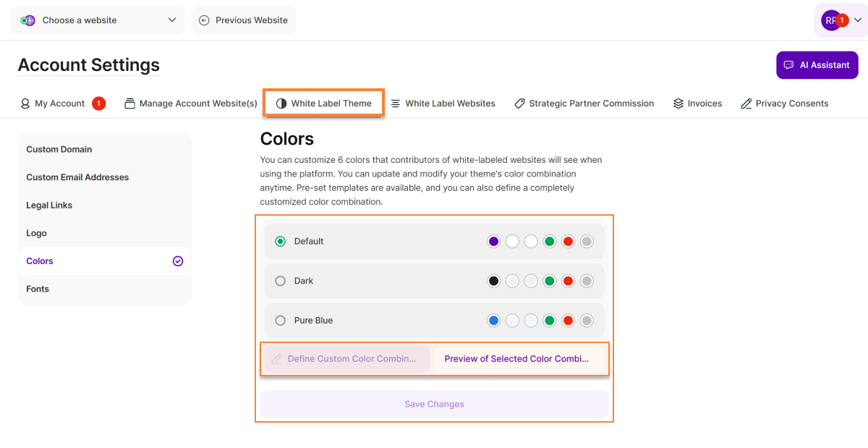Expand the user profile menu chevron

point(857,20)
